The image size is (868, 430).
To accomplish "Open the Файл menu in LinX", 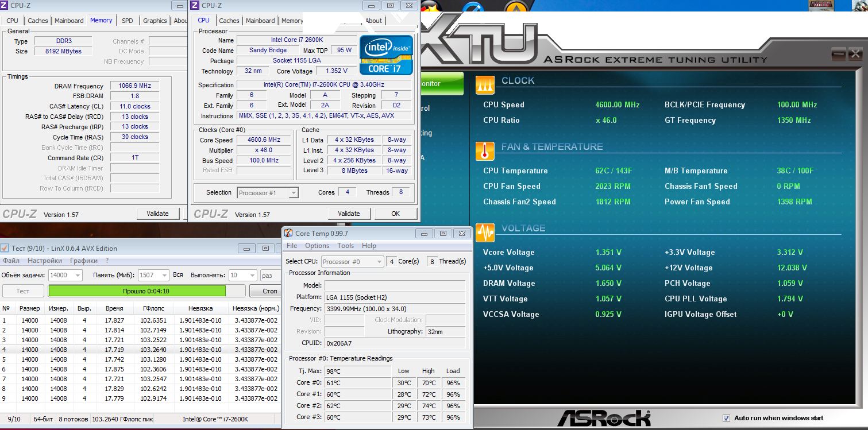I will click(11, 261).
